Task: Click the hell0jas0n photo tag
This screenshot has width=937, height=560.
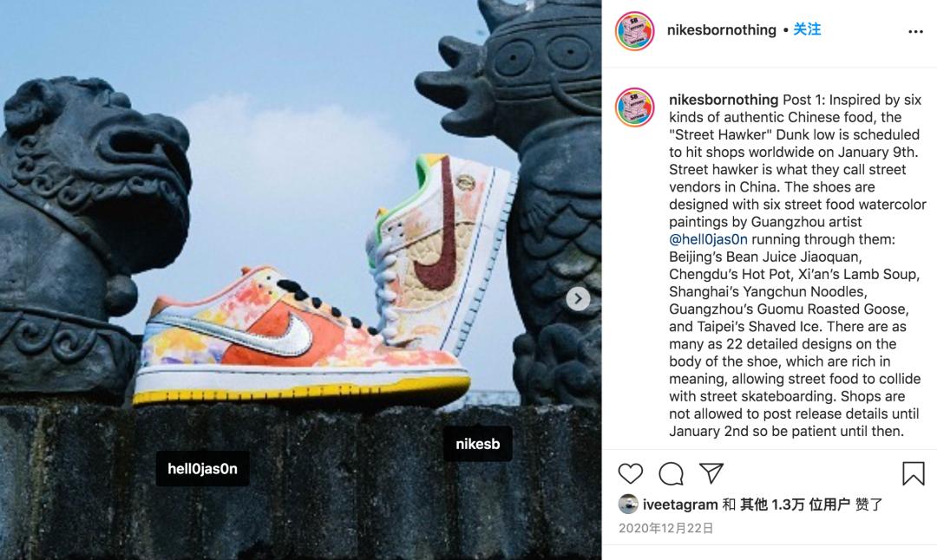Action: click(202, 469)
